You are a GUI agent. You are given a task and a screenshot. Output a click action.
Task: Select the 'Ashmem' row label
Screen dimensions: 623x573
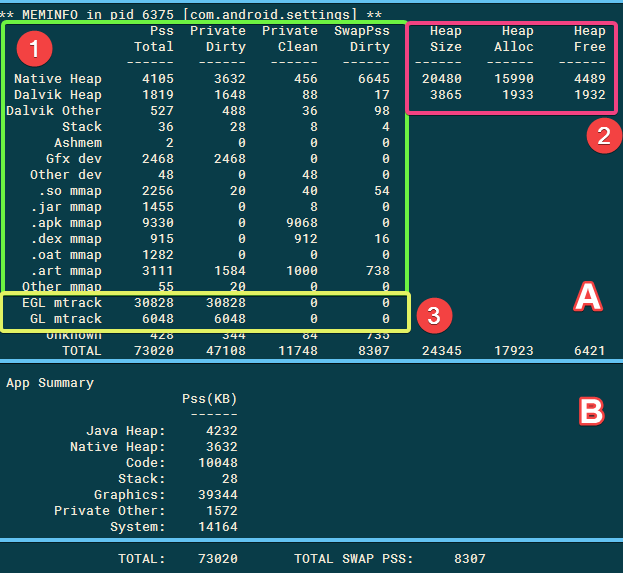click(78, 143)
